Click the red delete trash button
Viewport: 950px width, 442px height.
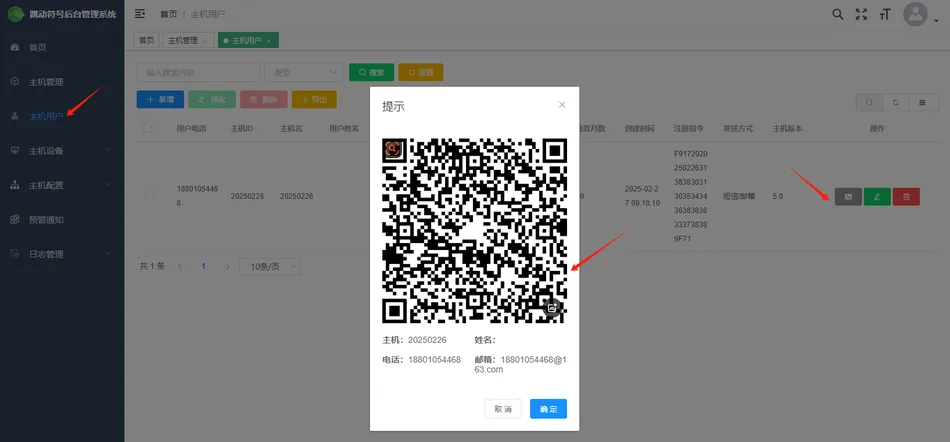coord(906,197)
